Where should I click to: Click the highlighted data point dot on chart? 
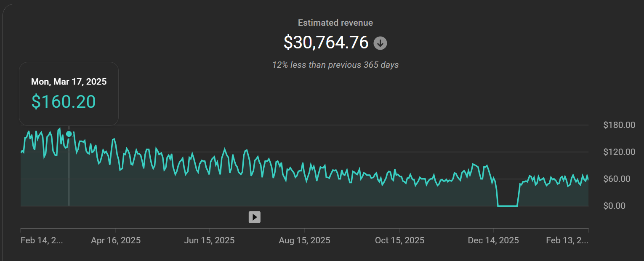pyautogui.click(x=69, y=134)
